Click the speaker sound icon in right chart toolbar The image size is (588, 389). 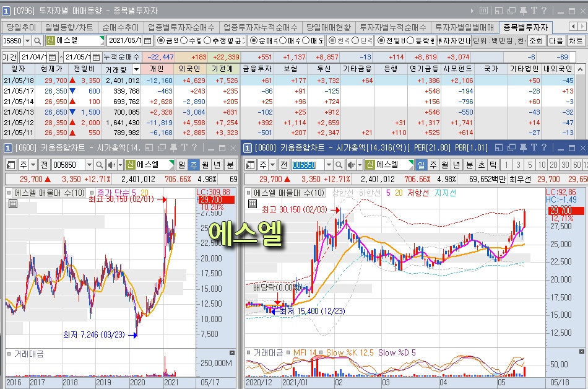pyautogui.click(x=351, y=165)
